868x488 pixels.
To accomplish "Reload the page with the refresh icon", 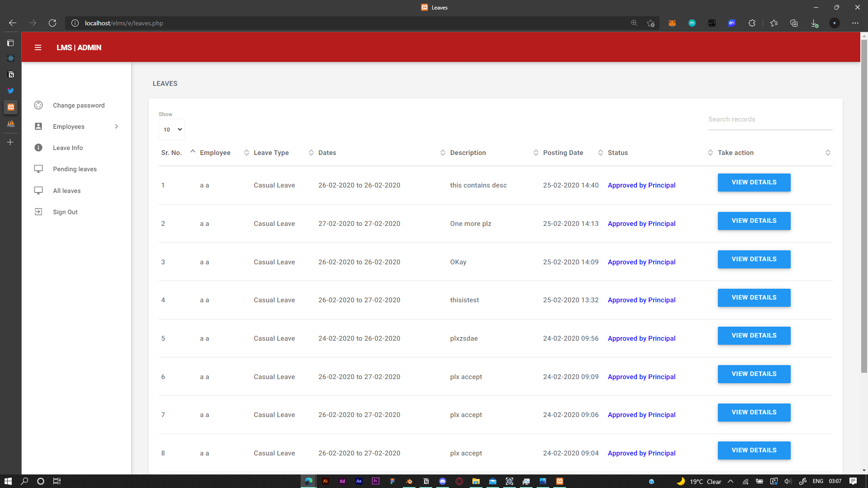I will (x=52, y=23).
